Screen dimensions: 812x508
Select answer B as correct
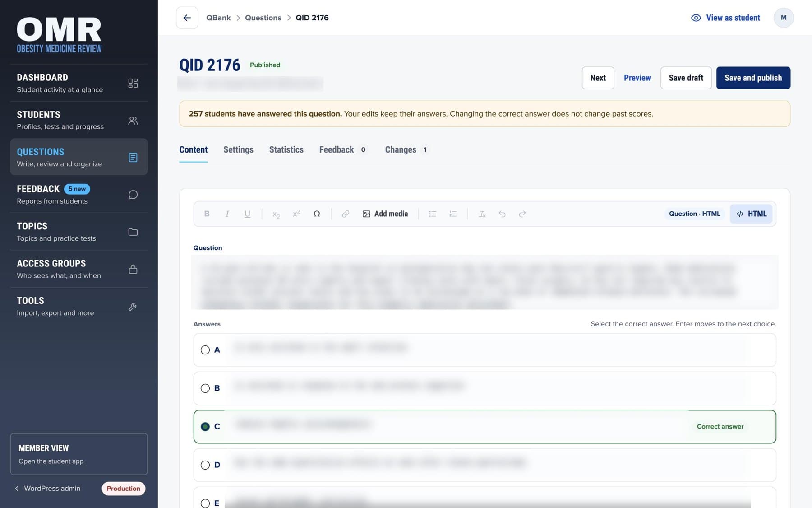[205, 388]
